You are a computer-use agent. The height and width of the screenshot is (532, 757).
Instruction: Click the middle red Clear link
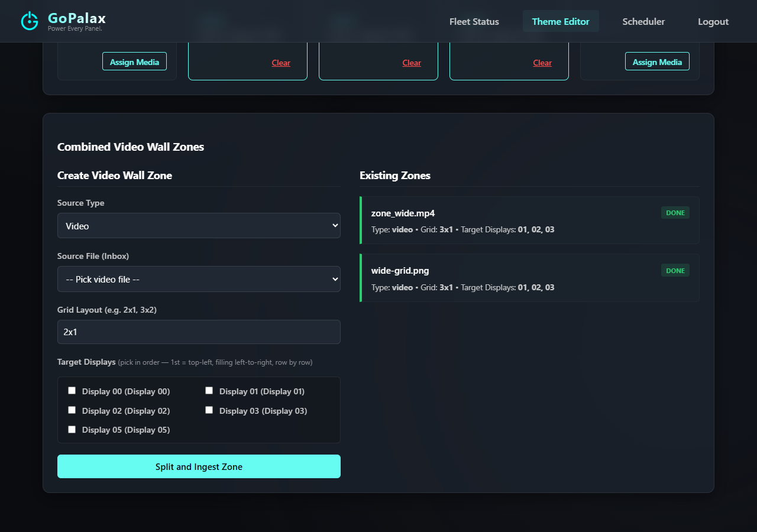[412, 63]
